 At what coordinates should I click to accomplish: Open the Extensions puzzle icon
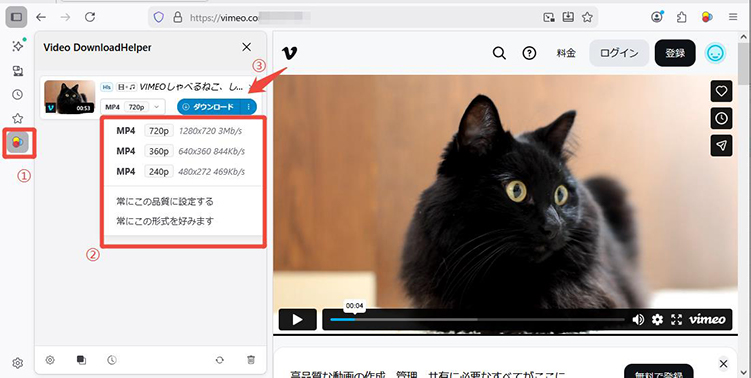[x=682, y=17]
